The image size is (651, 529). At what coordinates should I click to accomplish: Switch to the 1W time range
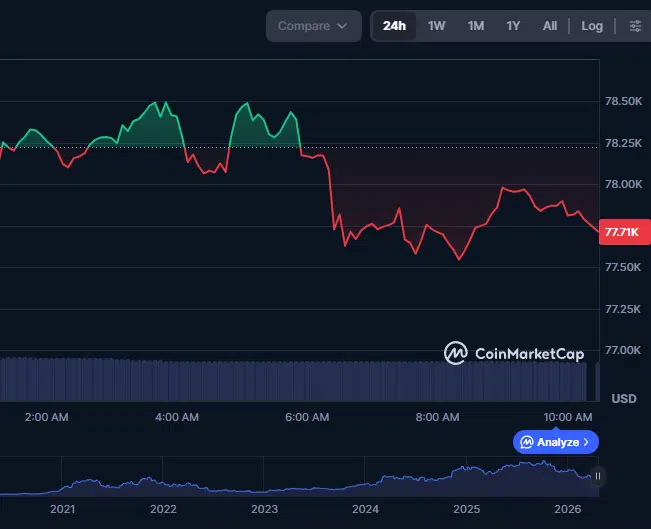(436, 26)
